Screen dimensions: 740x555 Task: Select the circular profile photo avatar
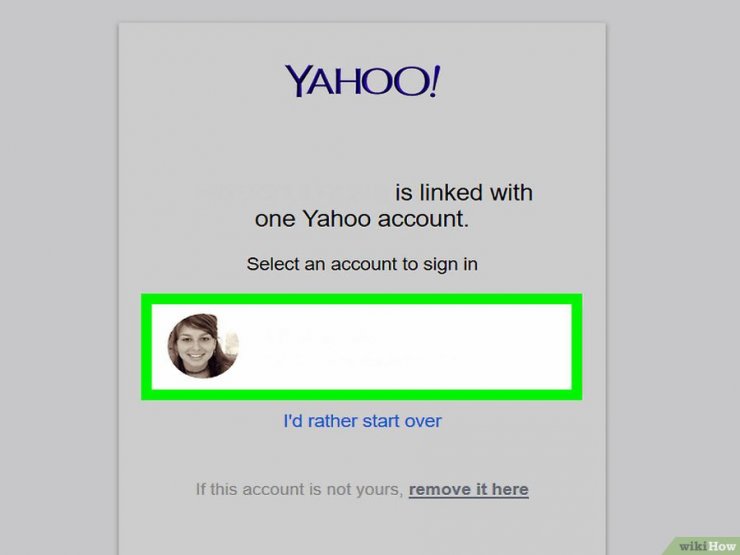click(203, 346)
